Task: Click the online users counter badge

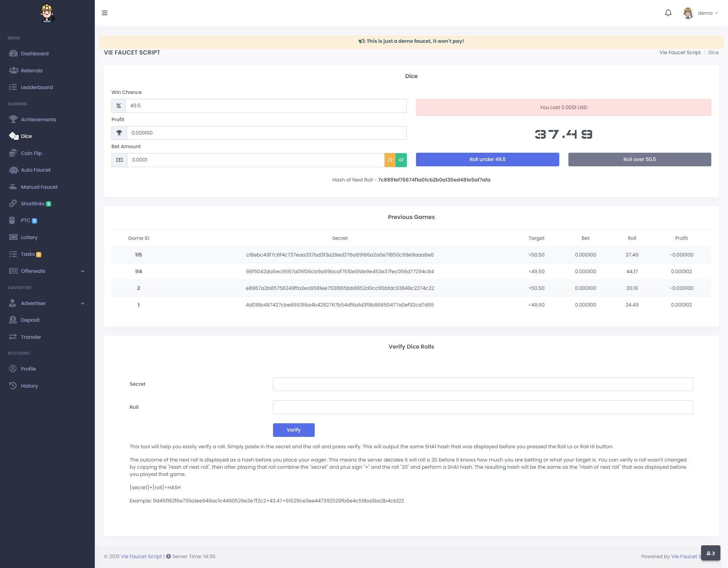Action: (x=710, y=553)
